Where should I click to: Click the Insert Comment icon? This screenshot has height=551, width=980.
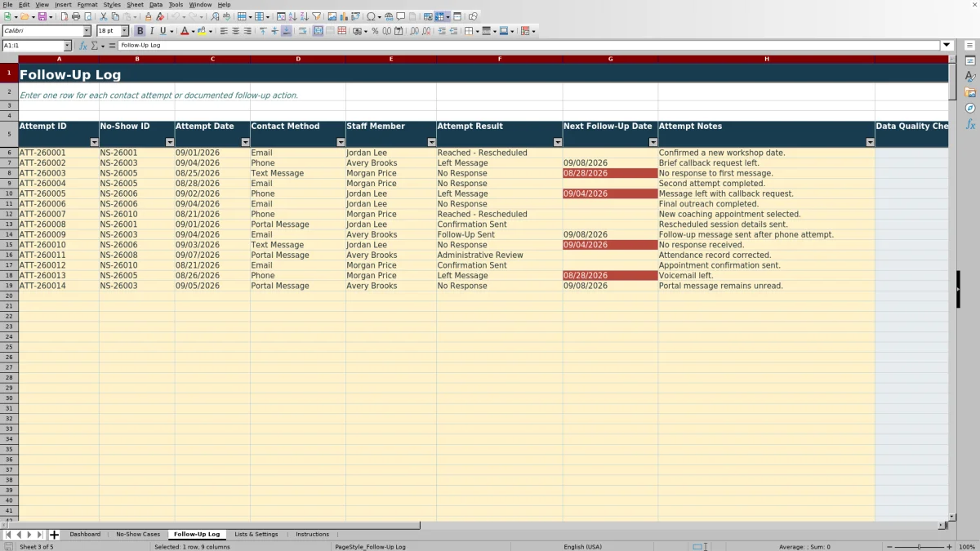401,16
